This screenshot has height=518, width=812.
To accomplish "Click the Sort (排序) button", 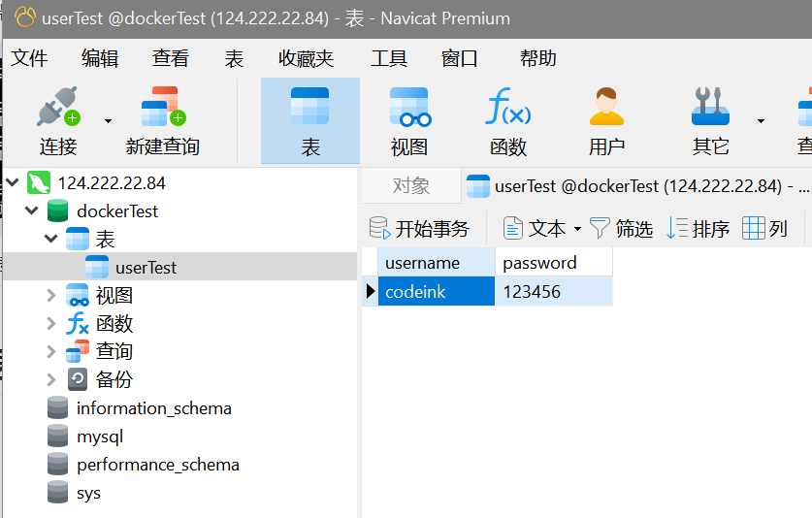I will tap(698, 229).
